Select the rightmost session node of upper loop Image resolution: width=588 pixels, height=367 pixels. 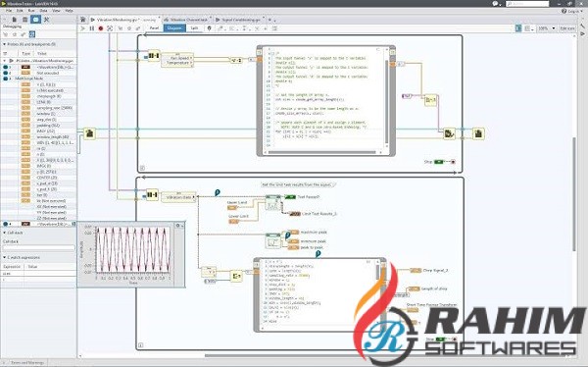click(478, 133)
